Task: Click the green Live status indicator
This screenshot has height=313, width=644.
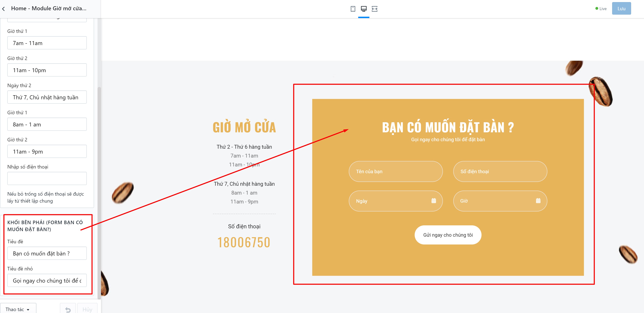Action: (x=601, y=9)
